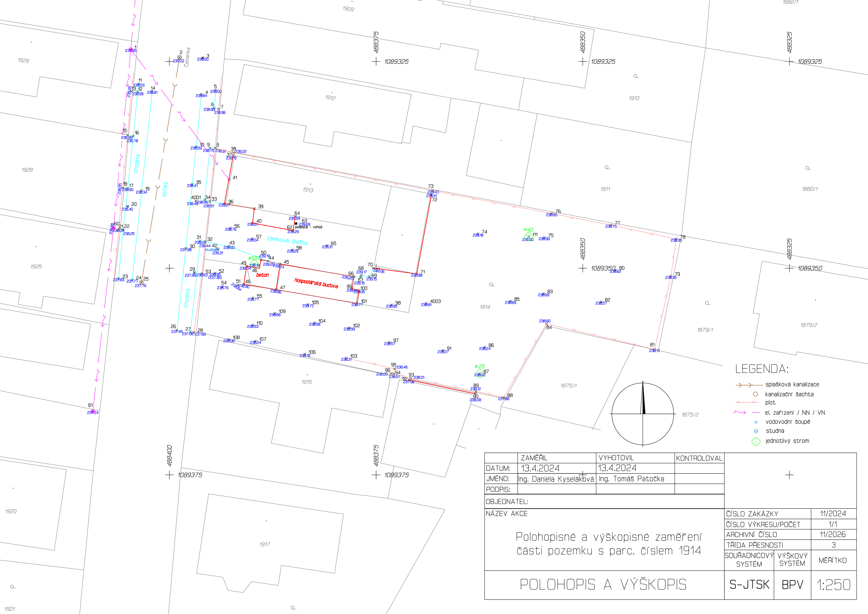Click the vodovodní šoupě symbol in legend

point(756,422)
